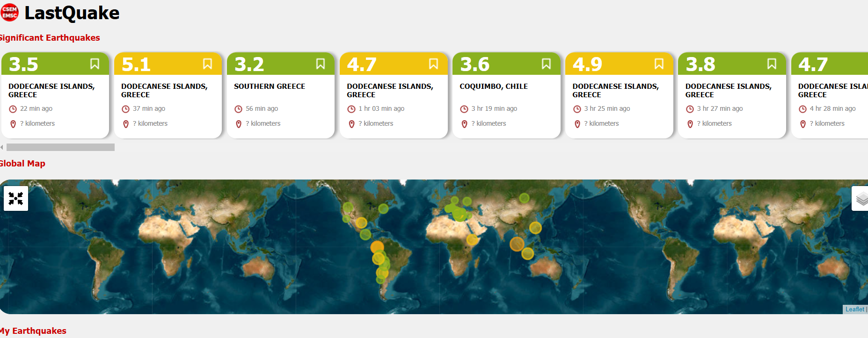Bookmark the 4.9 magnitude earthquake card
Screen dimensions: 868x338
click(x=659, y=64)
